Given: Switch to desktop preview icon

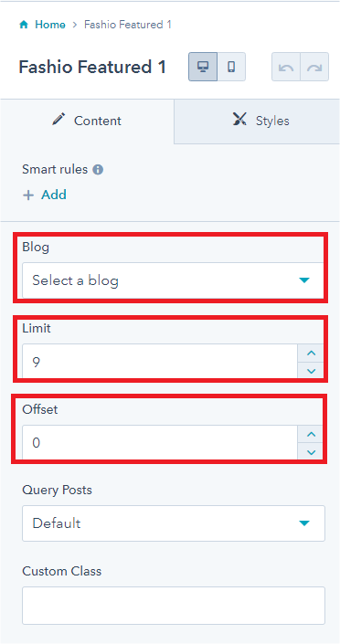Looking at the screenshot, I should (203, 67).
